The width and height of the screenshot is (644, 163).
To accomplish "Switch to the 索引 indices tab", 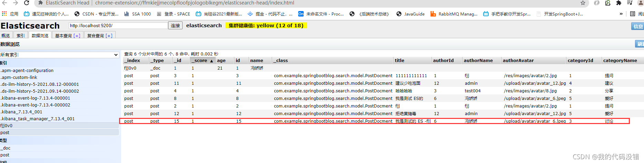I will click(x=20, y=35).
